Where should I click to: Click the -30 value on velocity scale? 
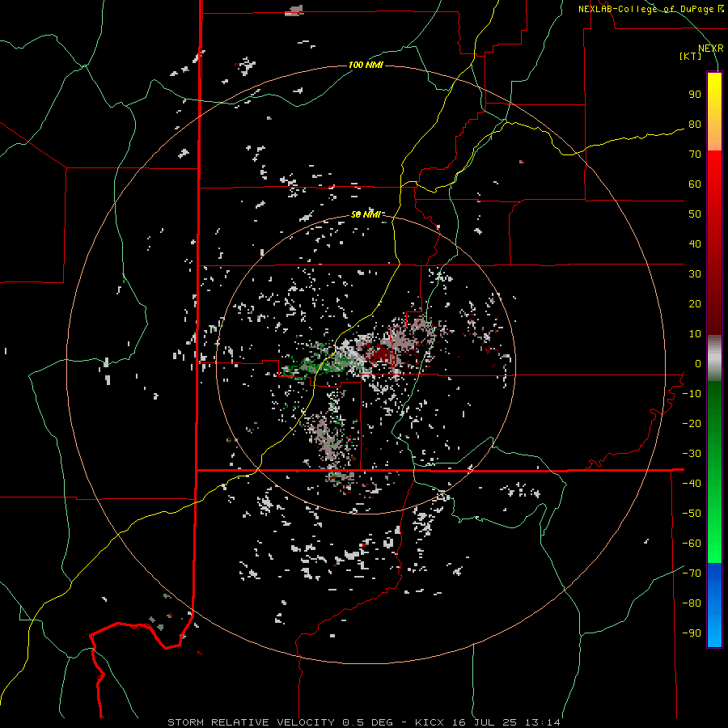[x=692, y=454]
